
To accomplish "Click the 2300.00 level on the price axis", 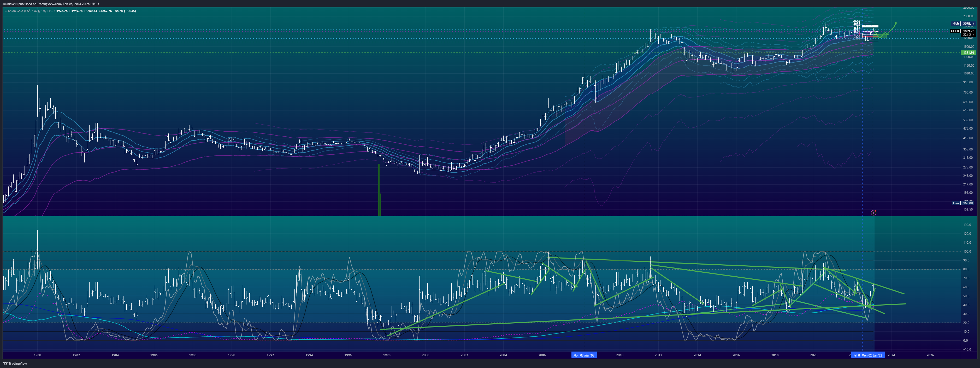I will pos(969,16).
